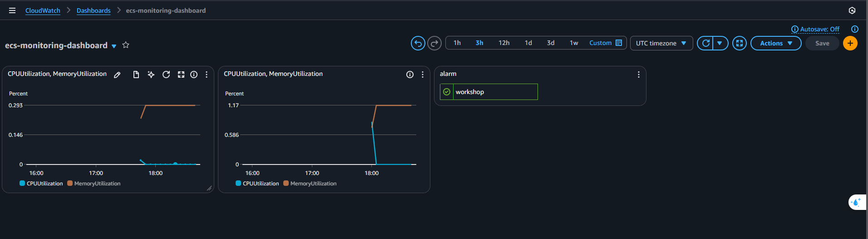
Task: Click ecs-monitoring-dashboard breadcrumb text
Action: (166, 10)
